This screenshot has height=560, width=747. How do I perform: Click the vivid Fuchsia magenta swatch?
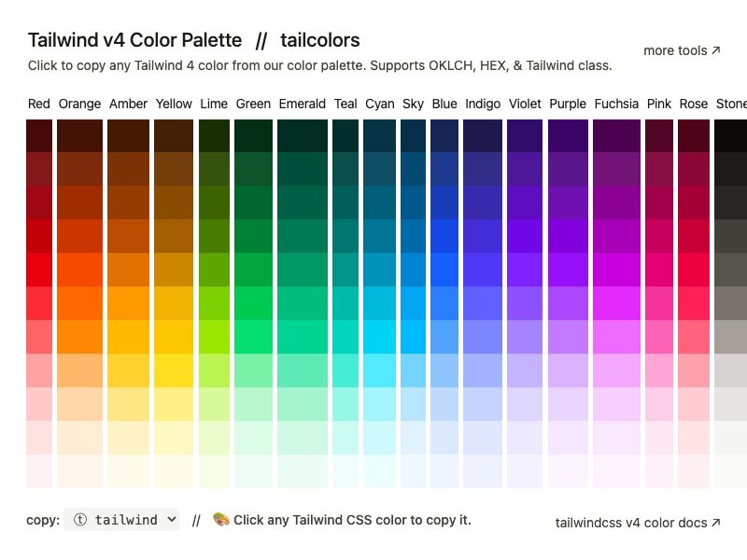pyautogui.click(x=615, y=299)
